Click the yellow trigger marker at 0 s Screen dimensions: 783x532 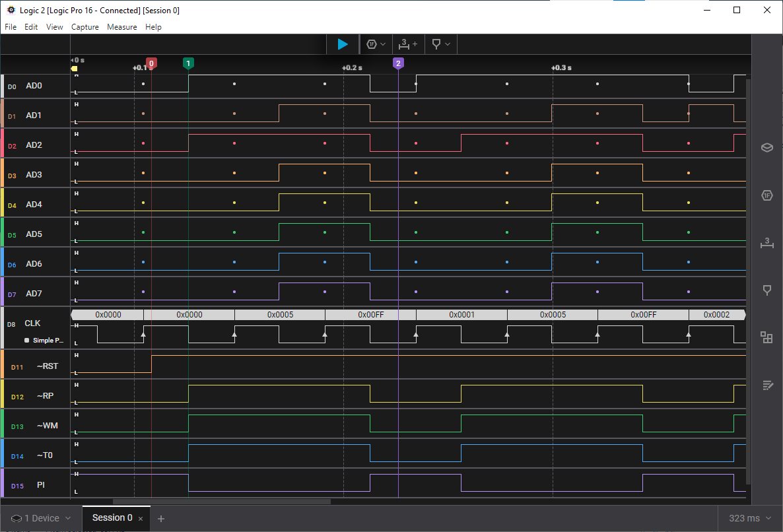75,69
